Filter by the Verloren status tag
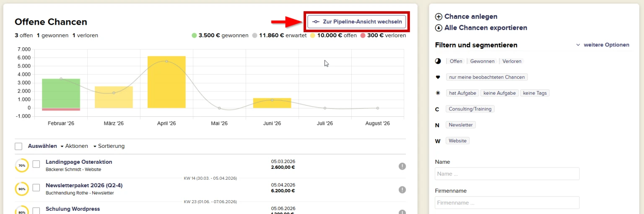644x214 pixels. 512,61
